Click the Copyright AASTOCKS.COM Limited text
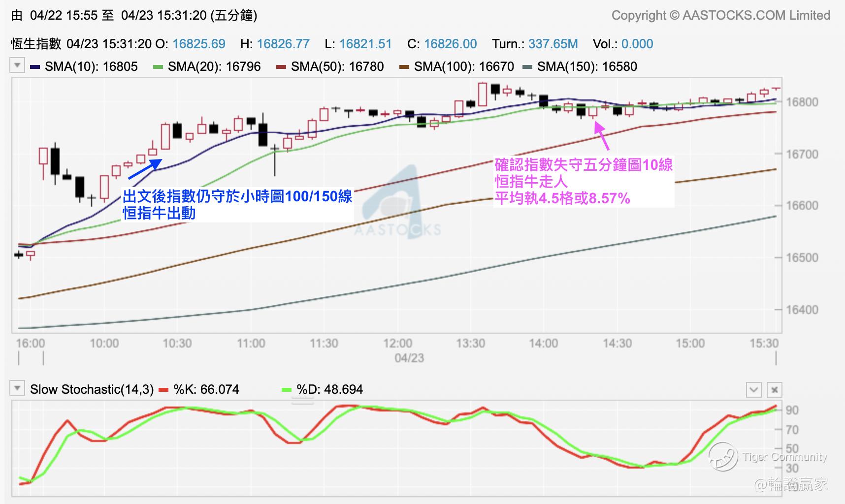Image resolution: width=845 pixels, height=504 pixels. 720,16
